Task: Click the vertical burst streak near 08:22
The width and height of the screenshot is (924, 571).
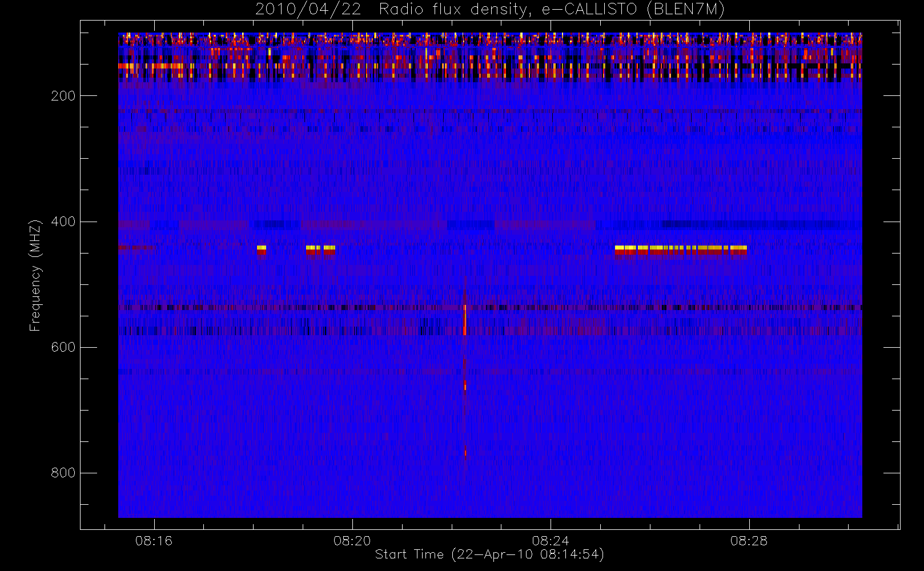Action: (x=465, y=365)
